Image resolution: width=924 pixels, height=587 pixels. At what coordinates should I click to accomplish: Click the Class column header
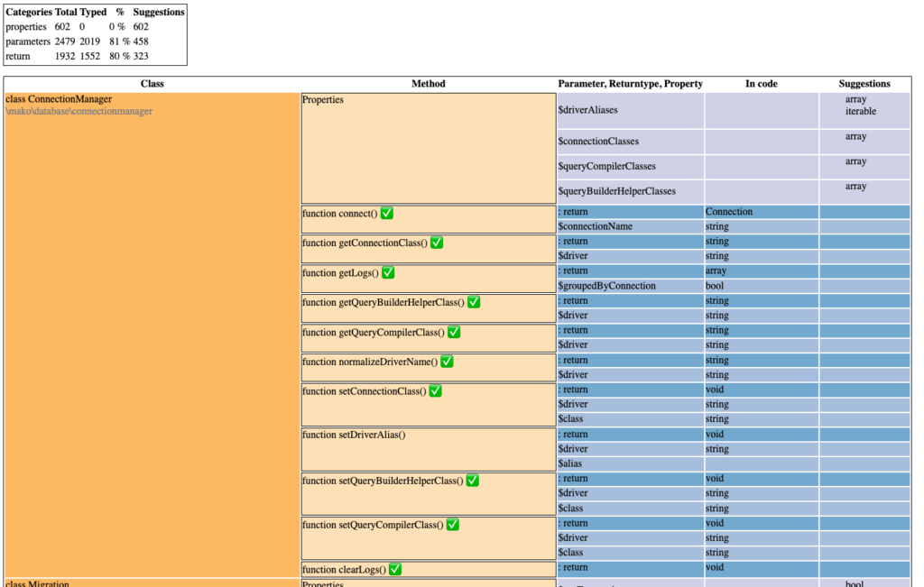pyautogui.click(x=152, y=84)
